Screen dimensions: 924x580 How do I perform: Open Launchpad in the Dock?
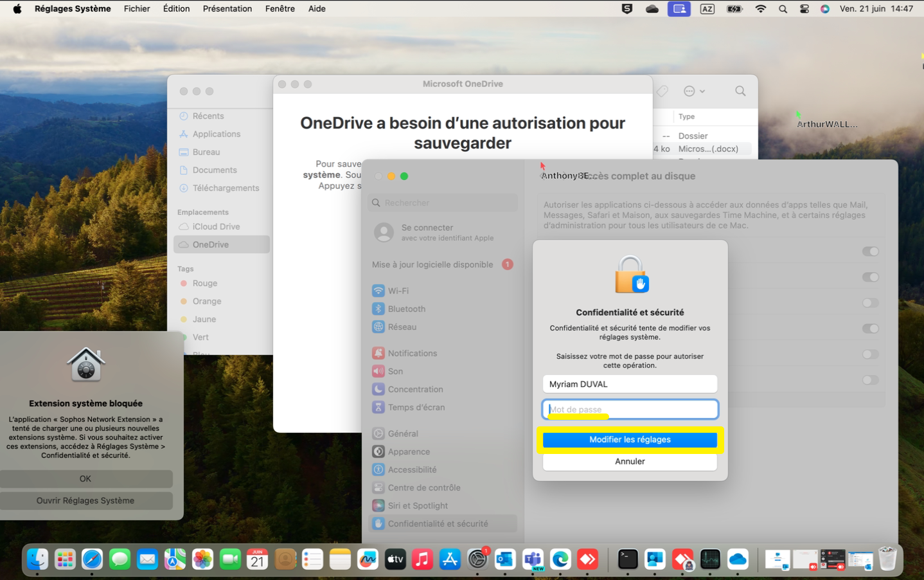pos(65,559)
